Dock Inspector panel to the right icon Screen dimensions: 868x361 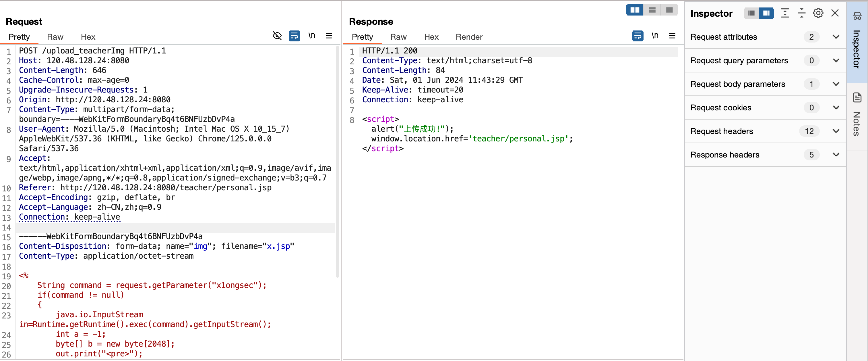[766, 13]
